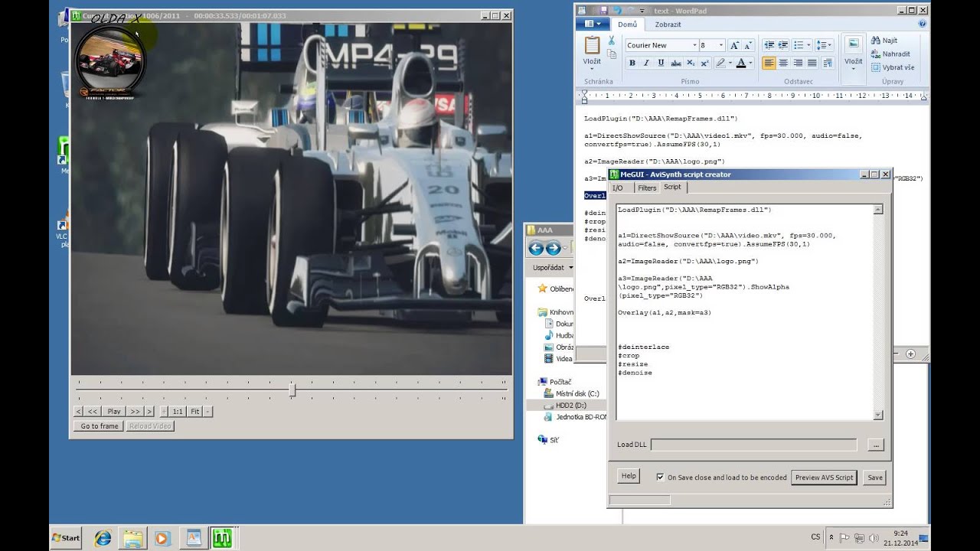Click Go to frame button

100,426
